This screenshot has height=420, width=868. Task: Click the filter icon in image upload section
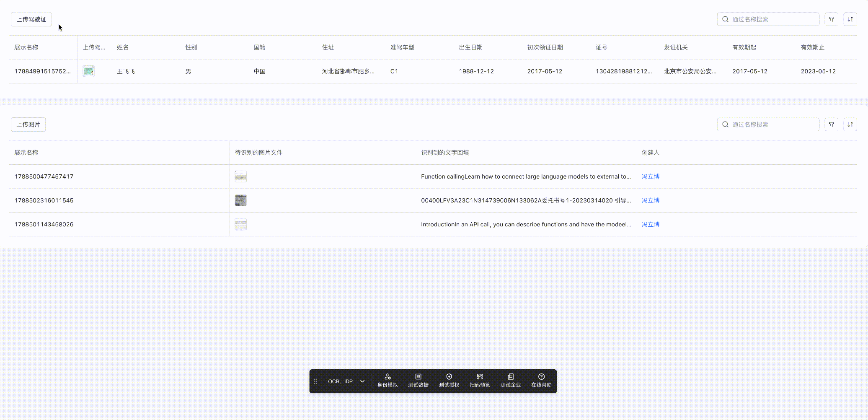[x=831, y=124]
